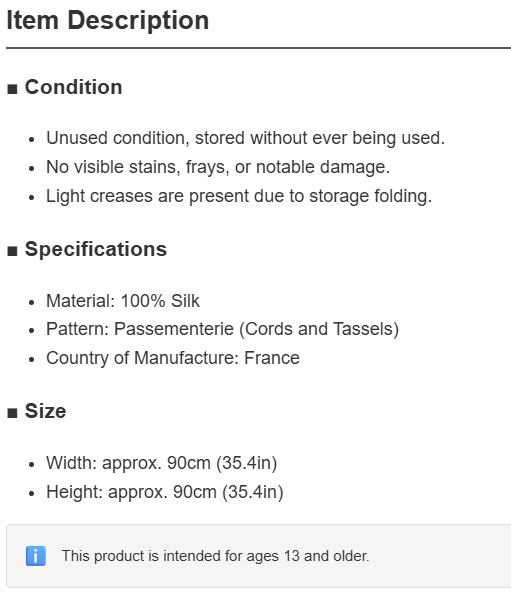
Task: Click the Height approx. 90cm line
Action: point(165,492)
